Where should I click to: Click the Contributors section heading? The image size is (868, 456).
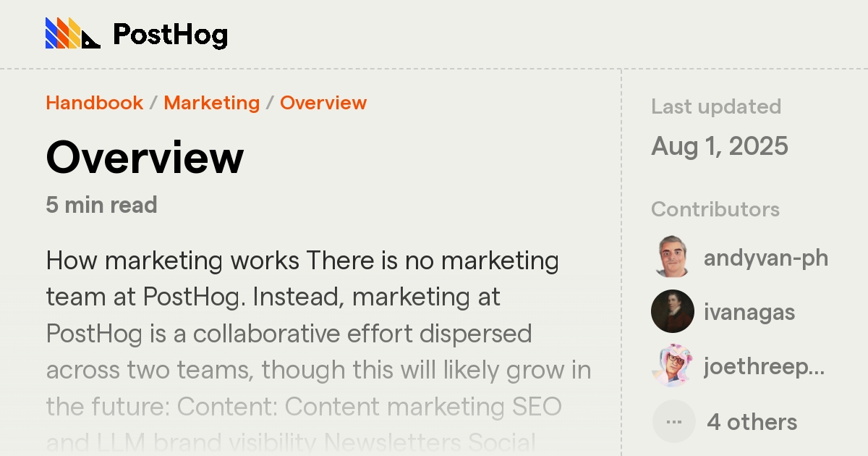[715, 209]
